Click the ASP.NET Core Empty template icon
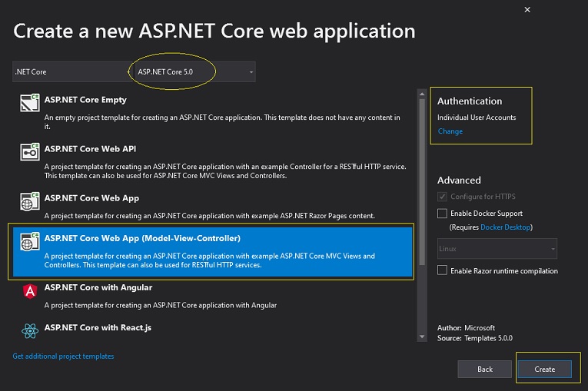The image size is (588, 391). (30, 103)
